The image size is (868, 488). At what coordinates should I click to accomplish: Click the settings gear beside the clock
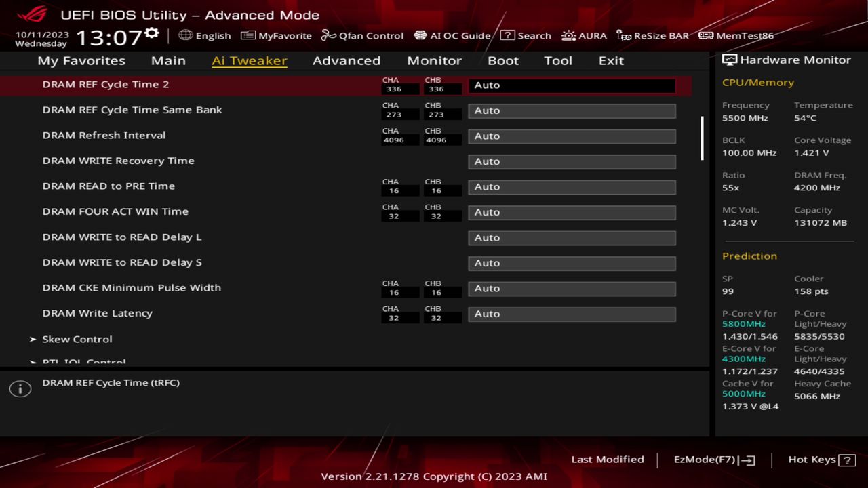[x=153, y=34]
